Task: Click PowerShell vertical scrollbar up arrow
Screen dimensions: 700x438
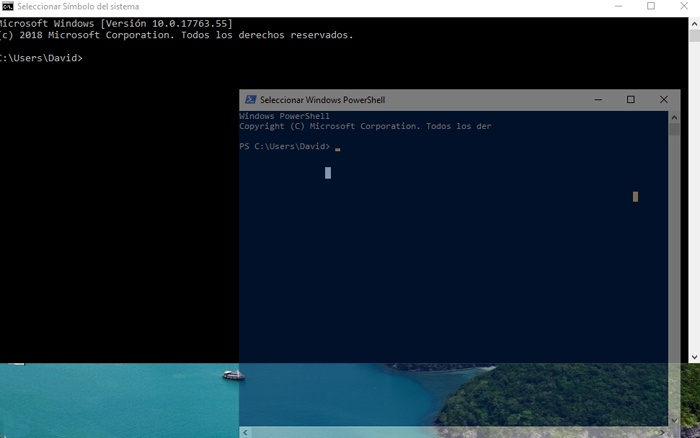Action: (x=674, y=117)
